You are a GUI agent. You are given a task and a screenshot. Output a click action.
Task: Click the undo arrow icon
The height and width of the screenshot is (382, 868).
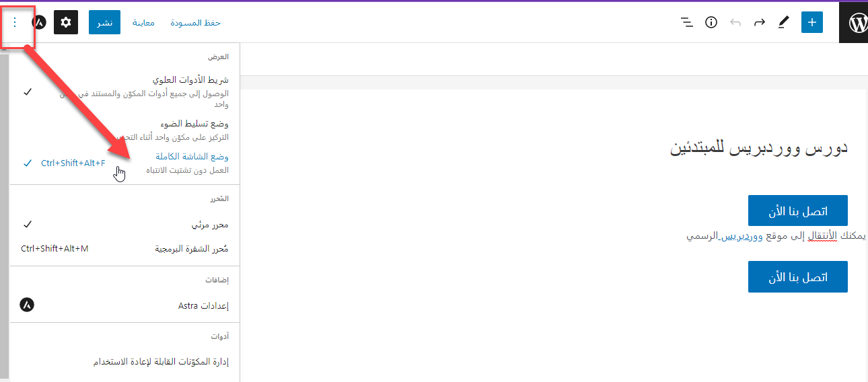(x=735, y=22)
